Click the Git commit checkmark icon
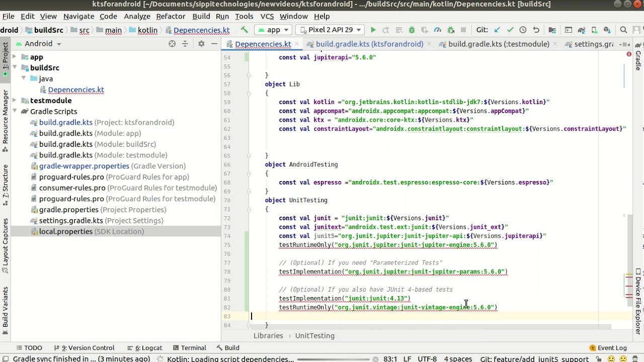The image size is (644, 362). (510, 30)
